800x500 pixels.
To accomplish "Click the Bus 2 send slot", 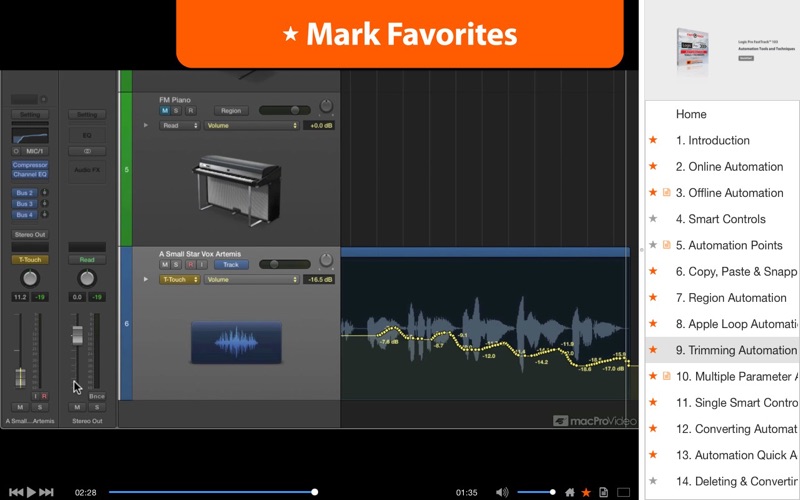I will click(24, 193).
